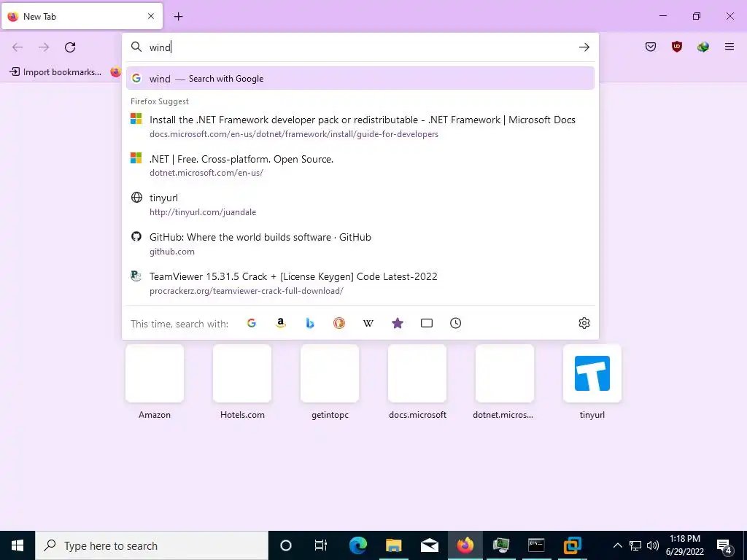Search history with the clock icon
This screenshot has width=747, height=560.
[455, 323]
